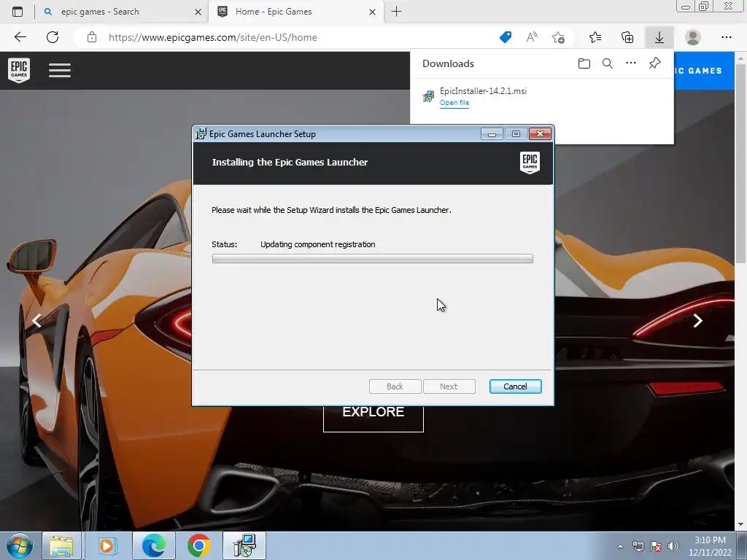Viewport: 747px width, 560px height.
Task: Activate Read aloud in address bar
Action: pos(532,37)
